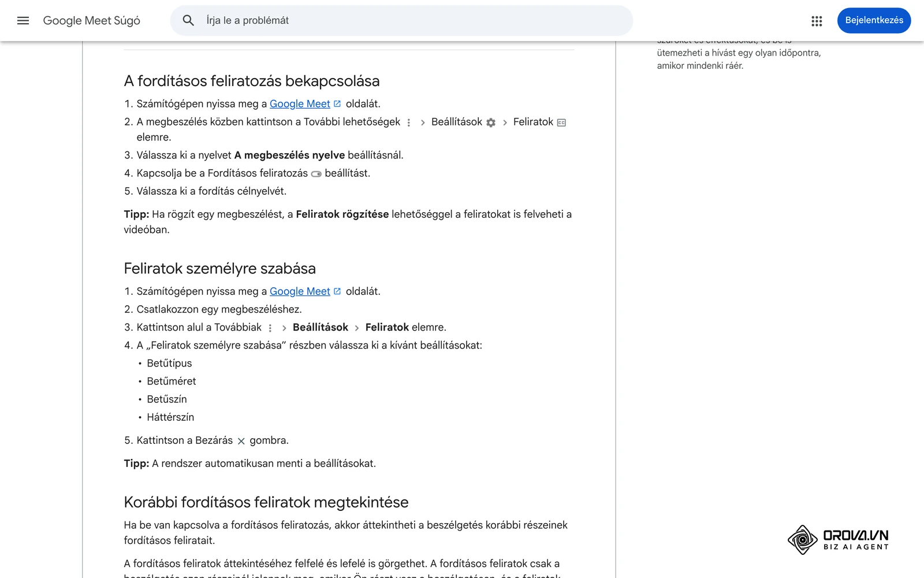
Task: Click the three-dot icon after További lehetőségek
Action: pos(409,123)
